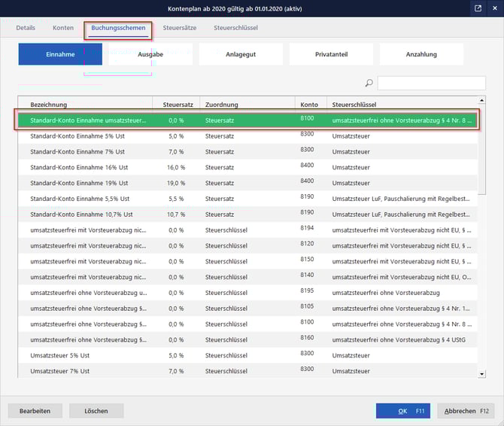504x426 pixels.
Task: Click the scroll up arrow of the table
Action: coord(481,100)
